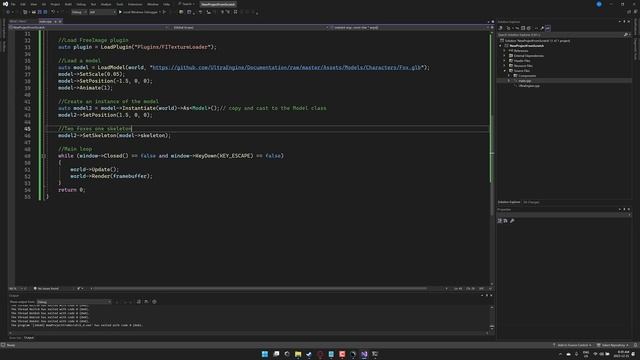Viewport: 640px width, 360px height.
Task: Open the Windows Start menu
Action: click(x=265, y=354)
